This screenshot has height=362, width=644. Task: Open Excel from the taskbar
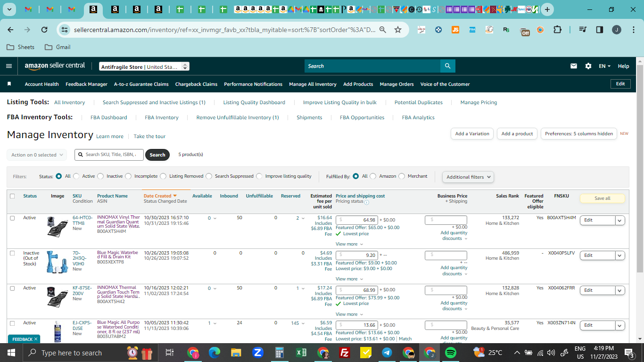[x=301, y=353]
